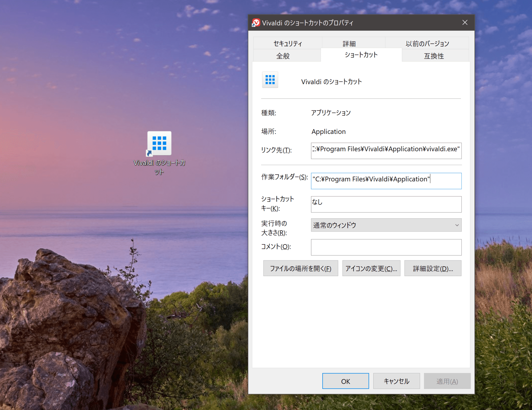
Task: Click the Vivaldi logo in dialog title bar
Action: (256, 23)
